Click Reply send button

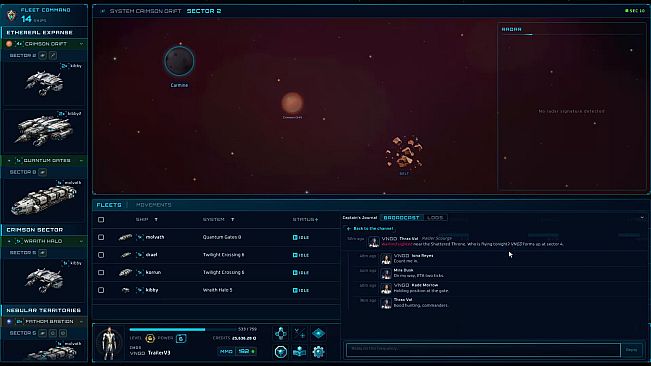631,350
